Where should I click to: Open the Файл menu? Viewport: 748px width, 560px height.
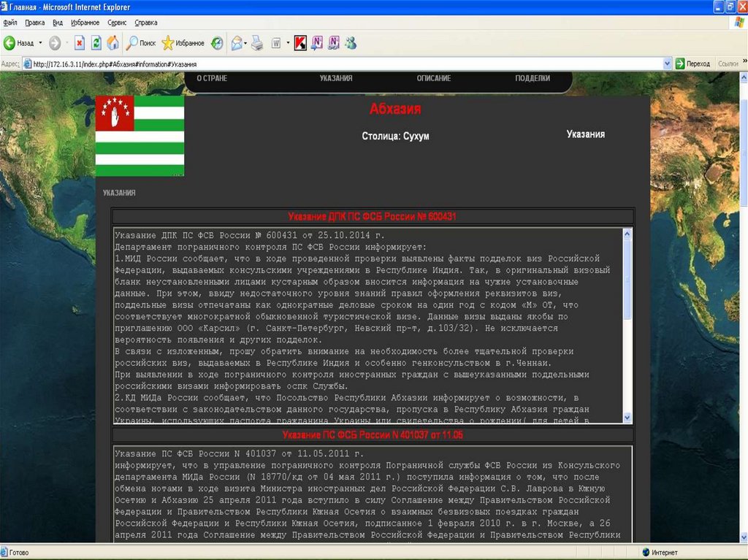click(x=10, y=23)
